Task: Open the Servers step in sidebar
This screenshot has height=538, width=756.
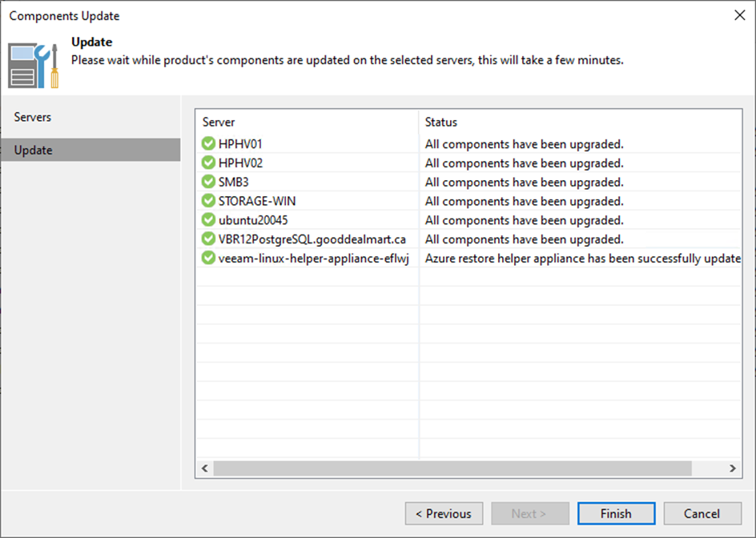Action: pyautogui.click(x=33, y=117)
